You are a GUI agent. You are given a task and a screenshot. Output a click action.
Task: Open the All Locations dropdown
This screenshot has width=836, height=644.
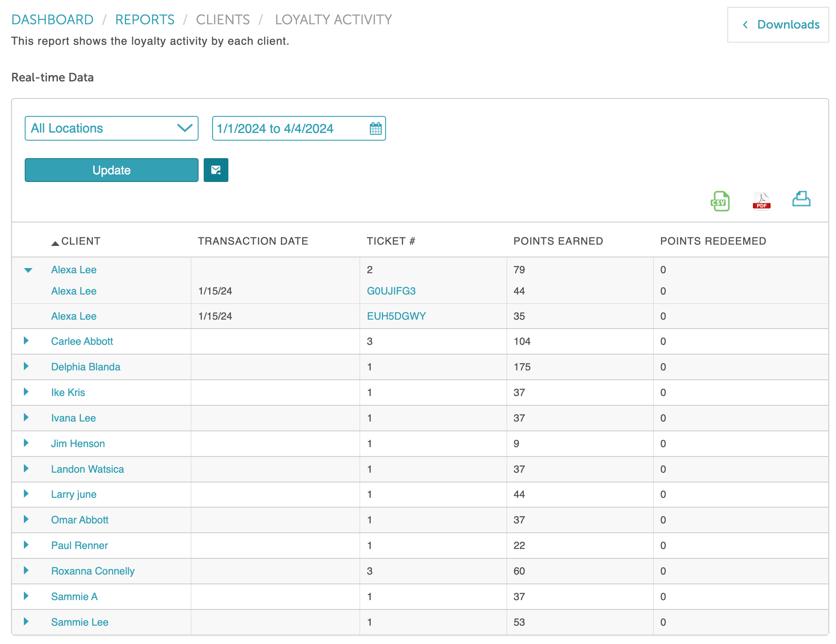(112, 128)
